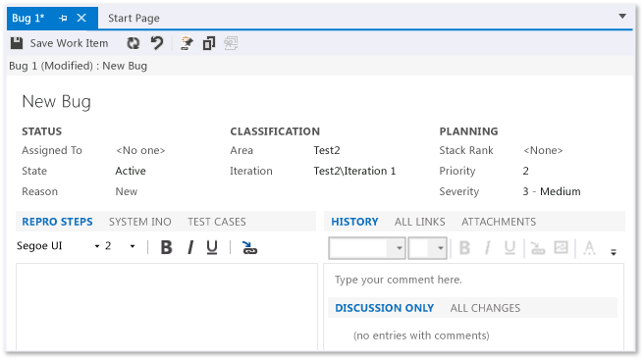Toggle bold in Repro Steps editor
Screen dimensions: 644x360
point(166,247)
